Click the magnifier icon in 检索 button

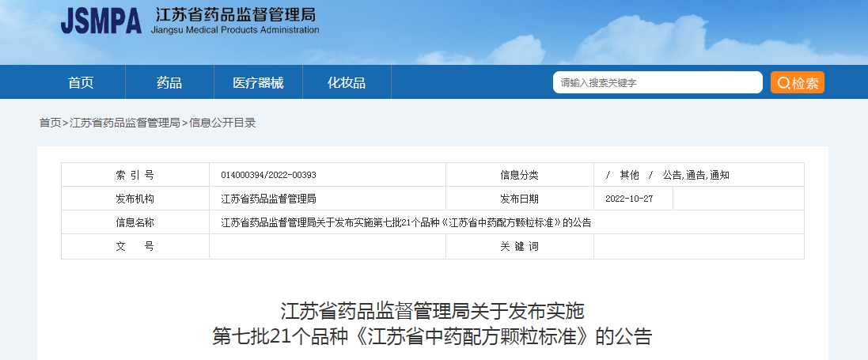783,83
